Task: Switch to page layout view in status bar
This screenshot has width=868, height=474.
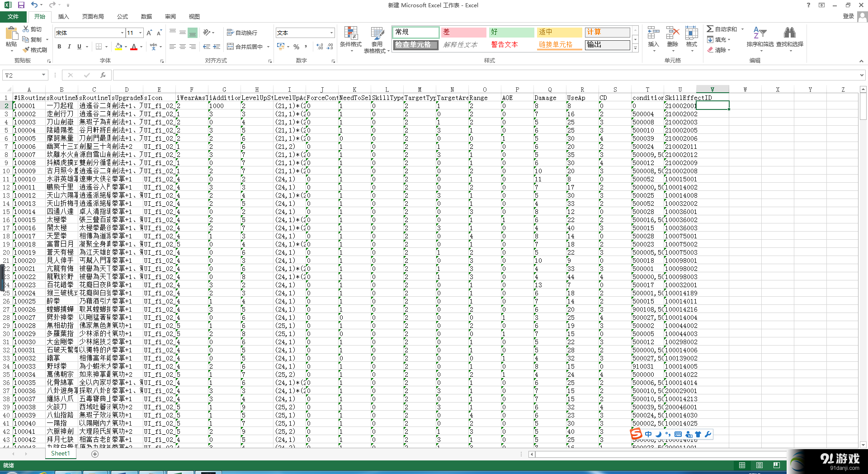Action: (759, 465)
